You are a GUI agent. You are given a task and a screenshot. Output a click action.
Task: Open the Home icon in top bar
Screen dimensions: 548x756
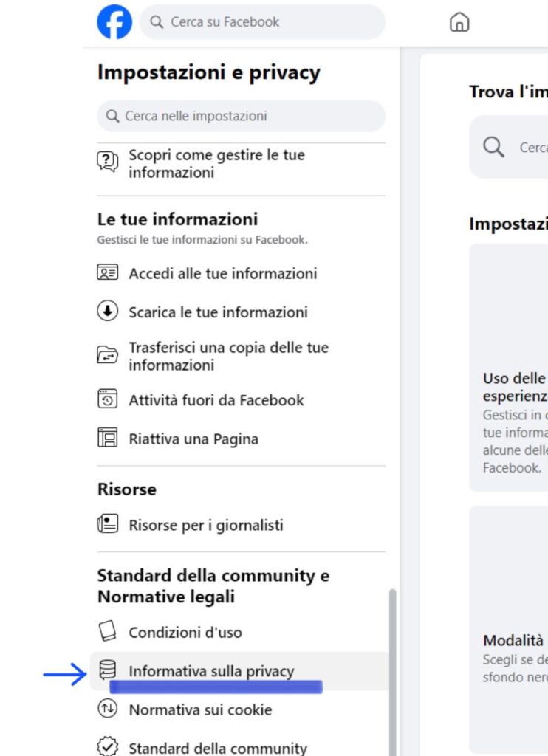pos(459,22)
